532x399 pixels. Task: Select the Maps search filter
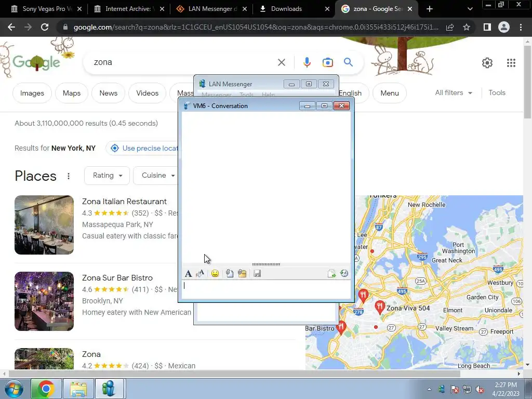pos(72,93)
